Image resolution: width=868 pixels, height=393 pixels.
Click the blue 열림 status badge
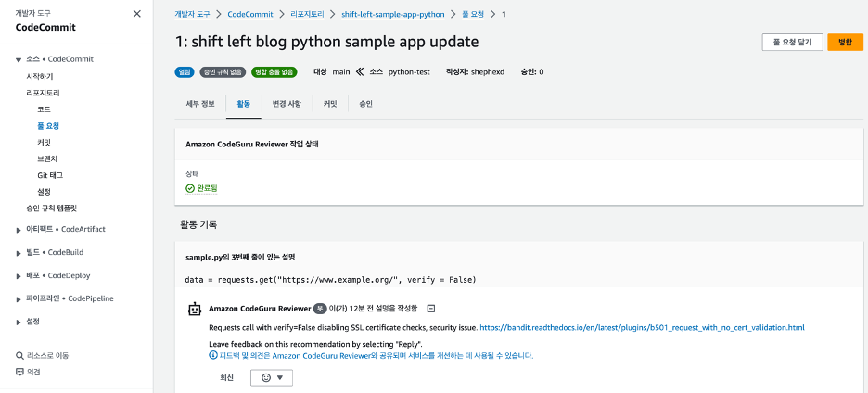point(185,72)
